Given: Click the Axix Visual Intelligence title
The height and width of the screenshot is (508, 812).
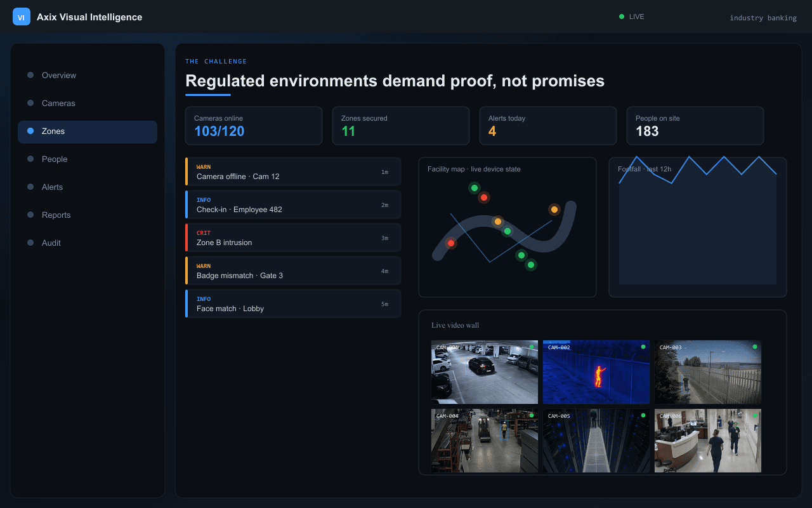Looking at the screenshot, I should click(89, 17).
